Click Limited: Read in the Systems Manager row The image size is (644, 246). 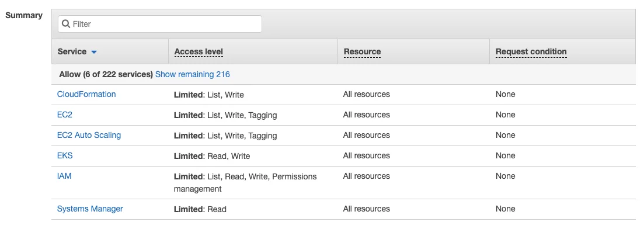coord(200,209)
